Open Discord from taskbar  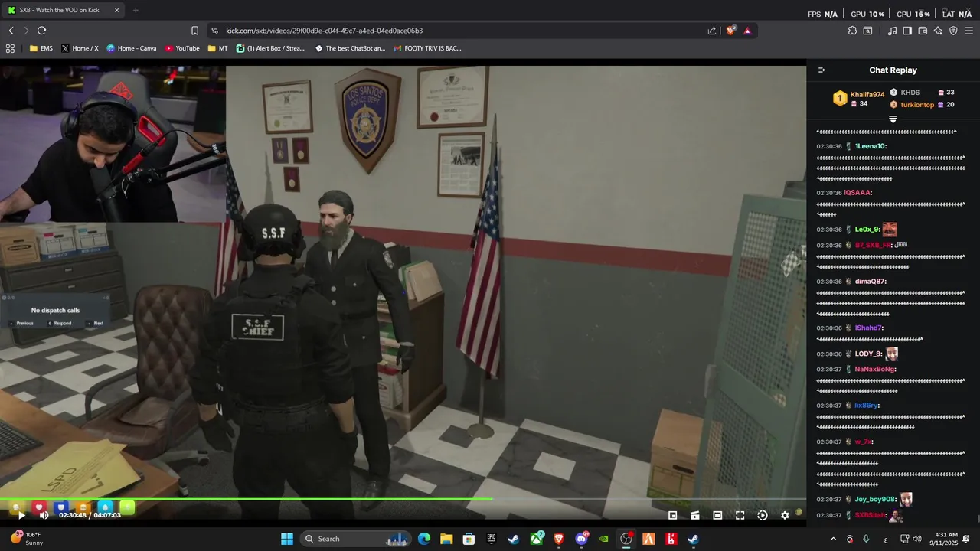582,539
